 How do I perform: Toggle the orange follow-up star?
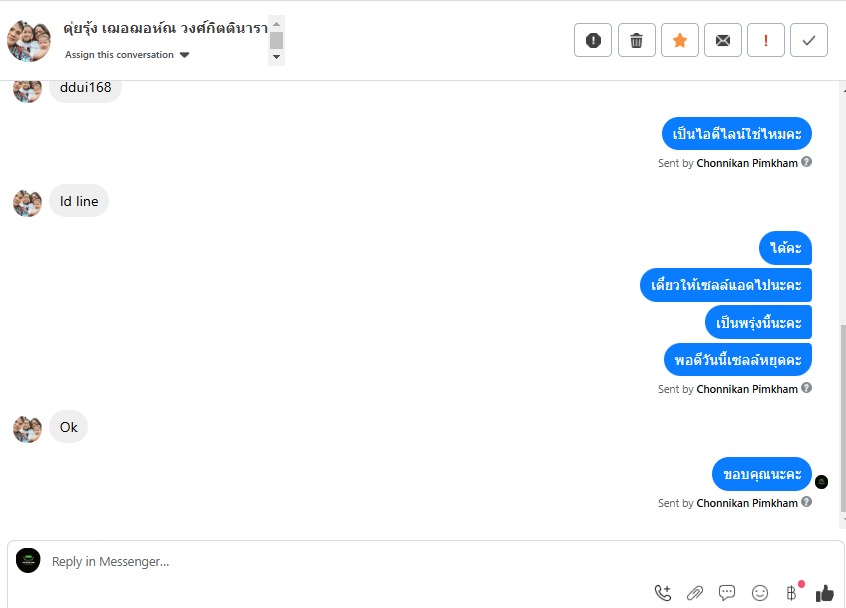(679, 40)
